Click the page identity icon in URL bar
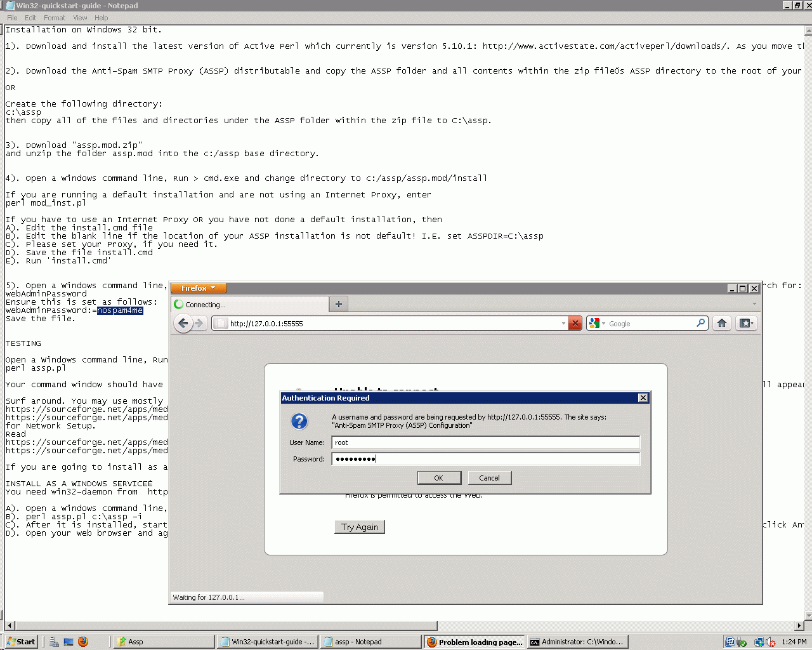The image size is (812, 650). point(220,323)
